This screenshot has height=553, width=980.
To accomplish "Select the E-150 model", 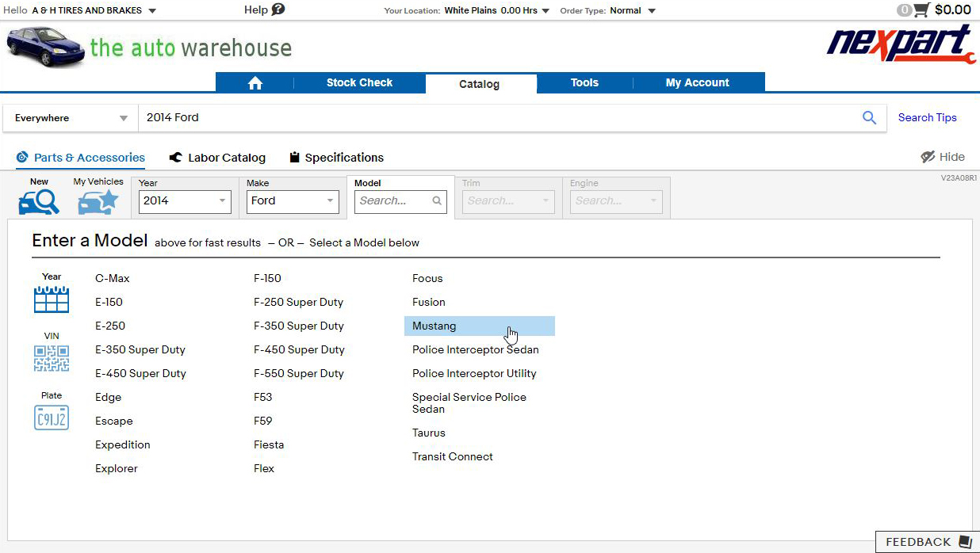I will click(109, 302).
